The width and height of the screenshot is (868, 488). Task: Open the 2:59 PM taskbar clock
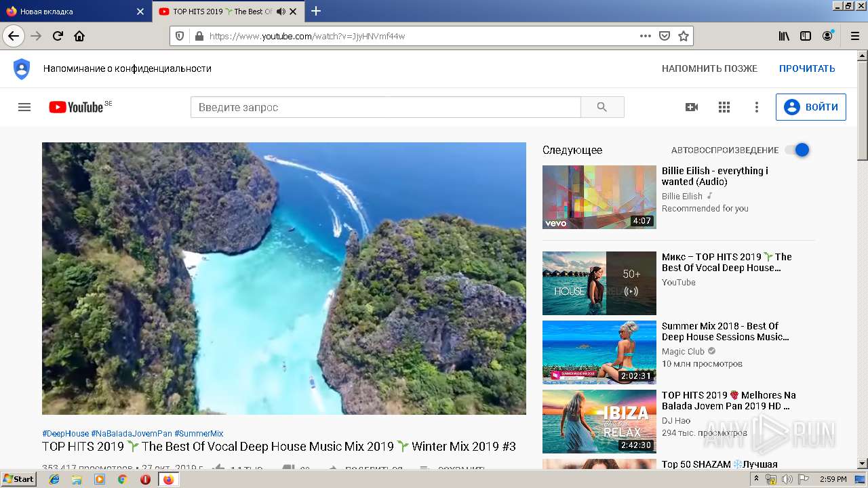pos(833,479)
